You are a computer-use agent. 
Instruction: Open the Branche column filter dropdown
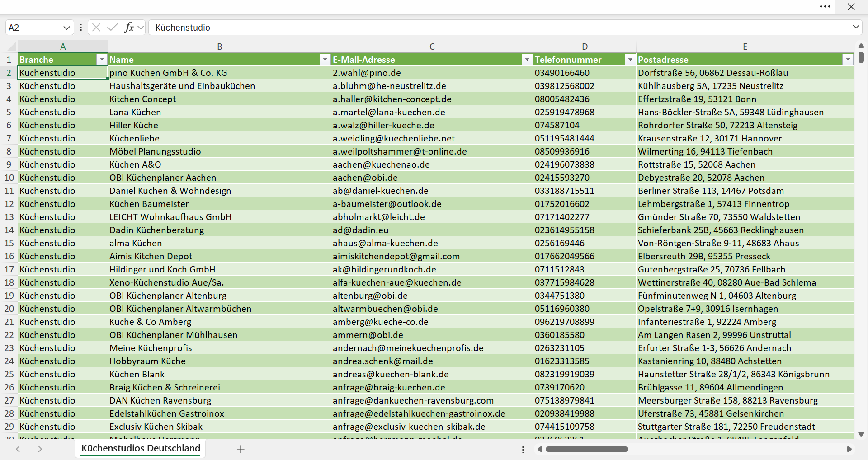[x=101, y=60]
